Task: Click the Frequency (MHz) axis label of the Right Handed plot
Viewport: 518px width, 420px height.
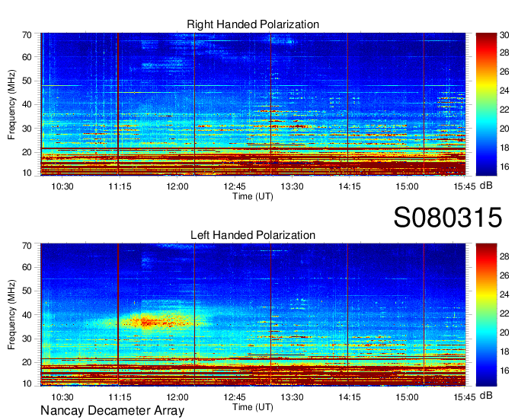Action: click(11, 104)
